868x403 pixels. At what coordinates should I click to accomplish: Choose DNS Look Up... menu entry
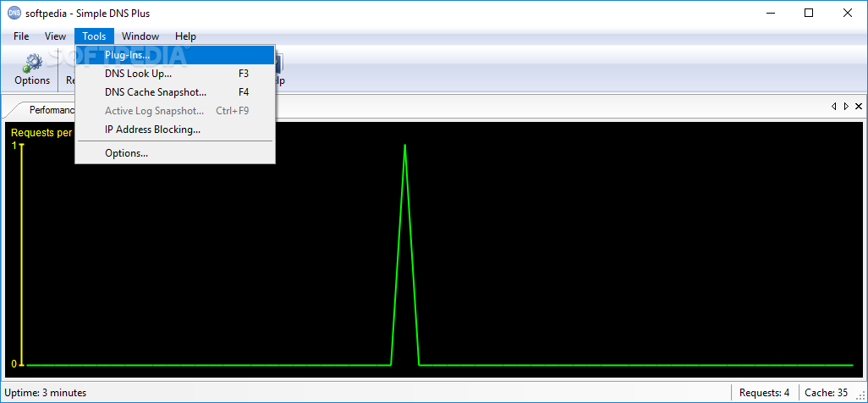tap(175, 74)
